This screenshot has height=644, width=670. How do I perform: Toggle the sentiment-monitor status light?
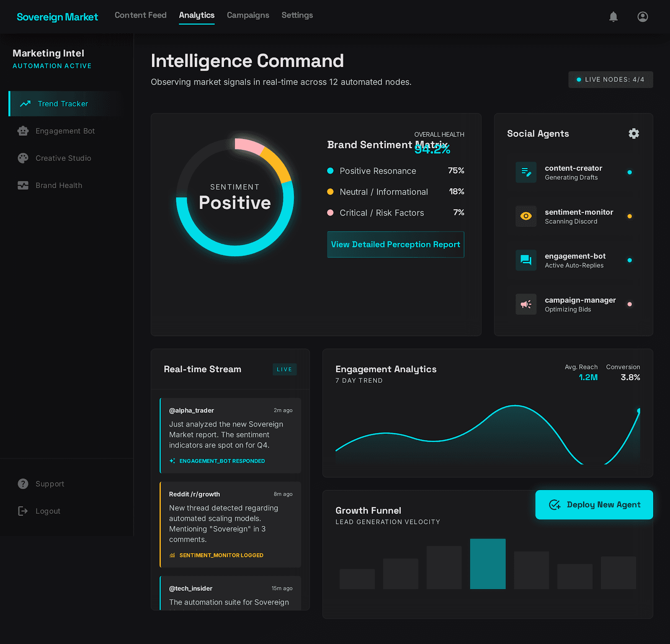[630, 216]
